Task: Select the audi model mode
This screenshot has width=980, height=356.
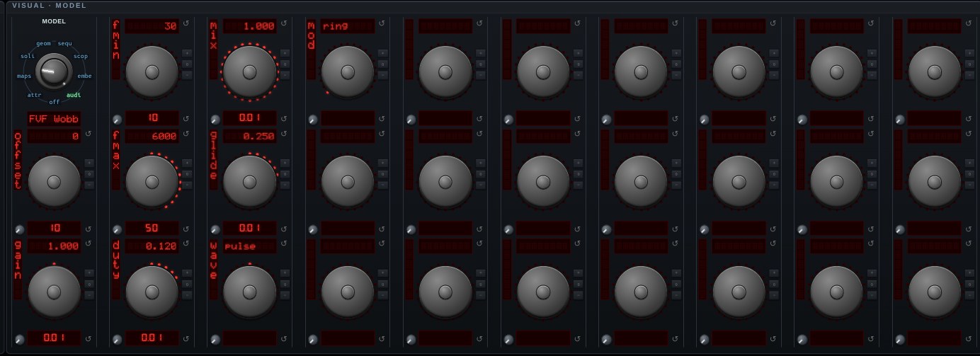Action: pos(74,94)
